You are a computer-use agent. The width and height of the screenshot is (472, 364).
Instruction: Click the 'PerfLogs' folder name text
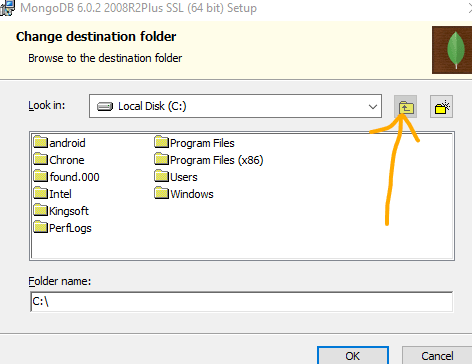pyautogui.click(x=70, y=228)
